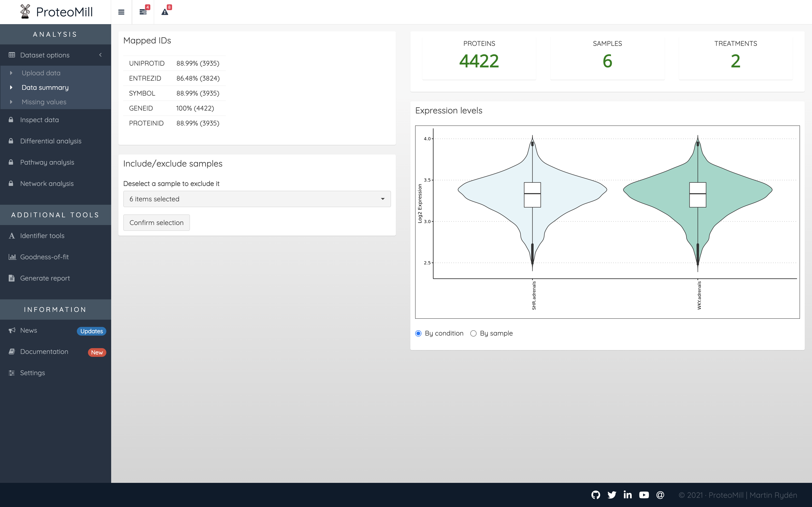Open the GitHub icon in footer
The height and width of the screenshot is (507, 812).
point(595,495)
